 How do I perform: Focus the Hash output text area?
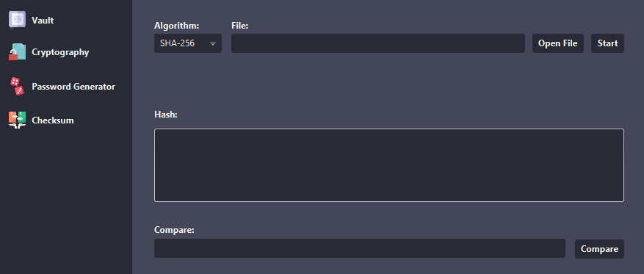[x=389, y=165]
